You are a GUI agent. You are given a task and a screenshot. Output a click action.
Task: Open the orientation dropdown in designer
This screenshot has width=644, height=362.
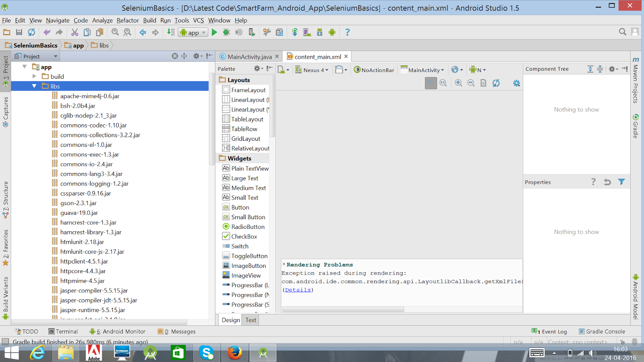[341, 70]
